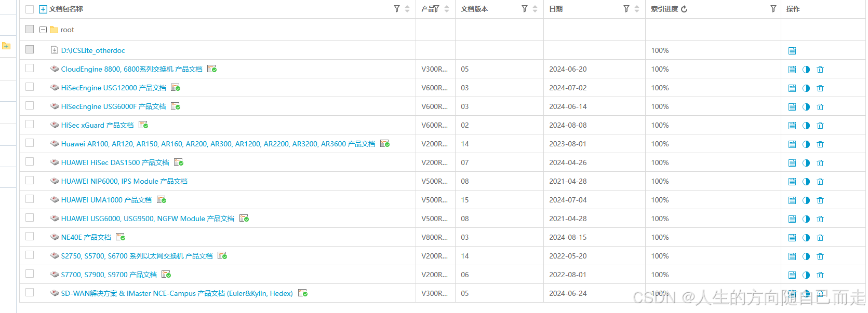Image resolution: width=868 pixels, height=313 pixels.
Task: Open filter for 日期 column
Action: coord(626,9)
